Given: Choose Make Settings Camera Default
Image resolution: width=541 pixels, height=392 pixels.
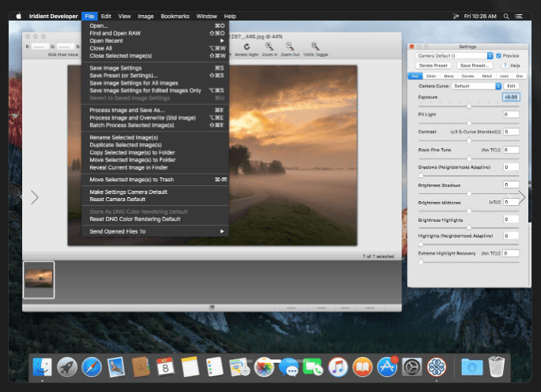Looking at the screenshot, I should [x=155, y=192].
